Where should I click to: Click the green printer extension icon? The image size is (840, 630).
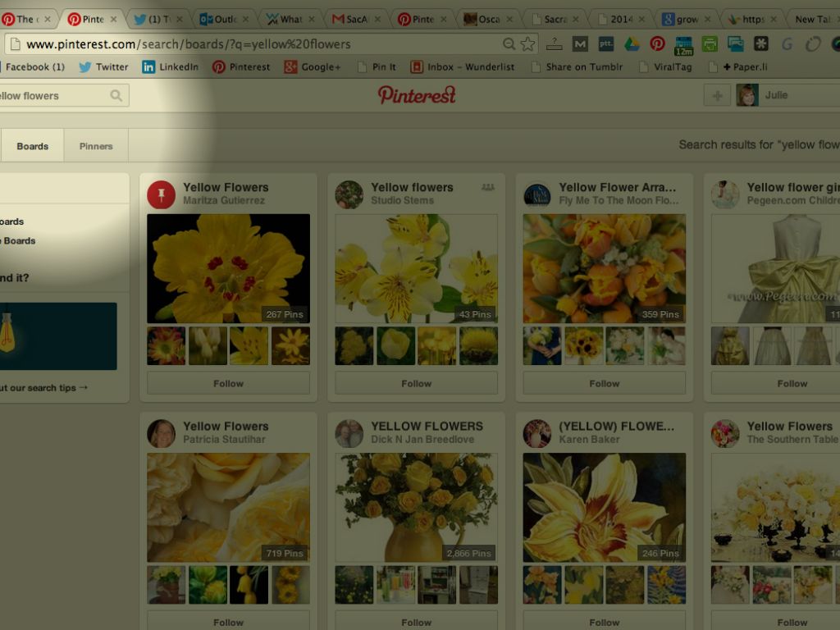point(710,44)
